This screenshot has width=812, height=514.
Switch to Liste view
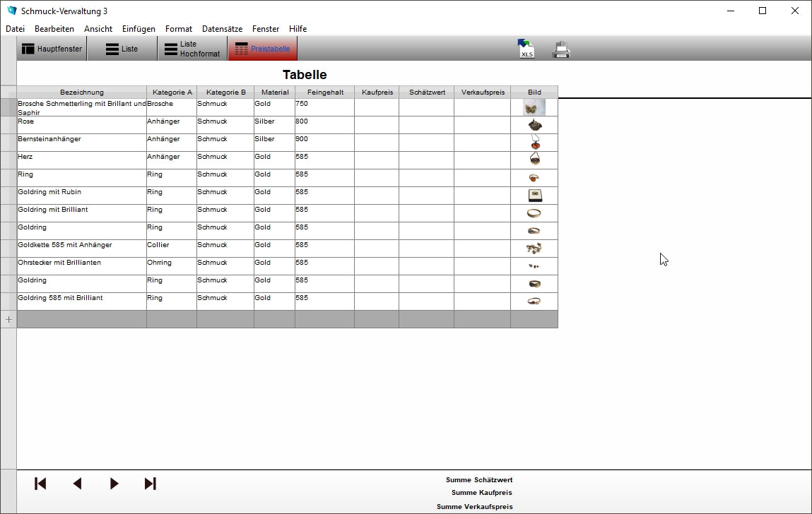click(122, 49)
